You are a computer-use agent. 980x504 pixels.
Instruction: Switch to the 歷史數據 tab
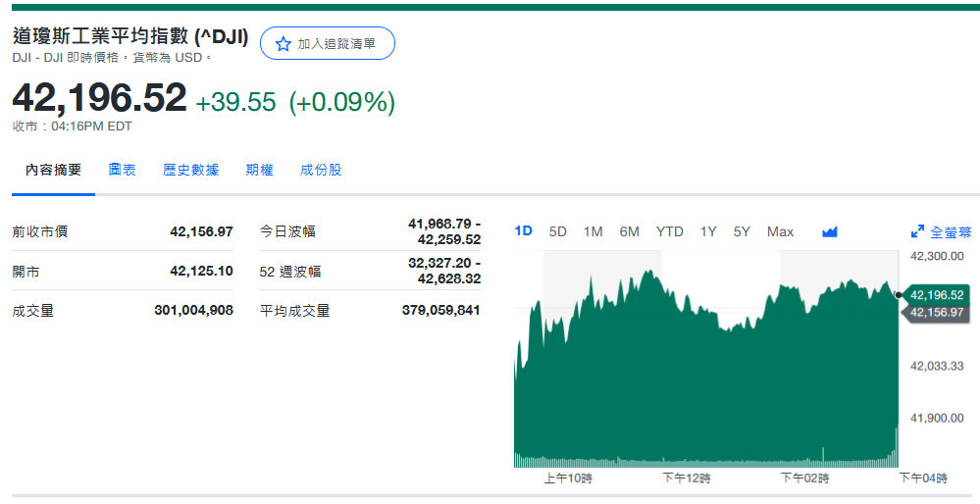tap(190, 170)
